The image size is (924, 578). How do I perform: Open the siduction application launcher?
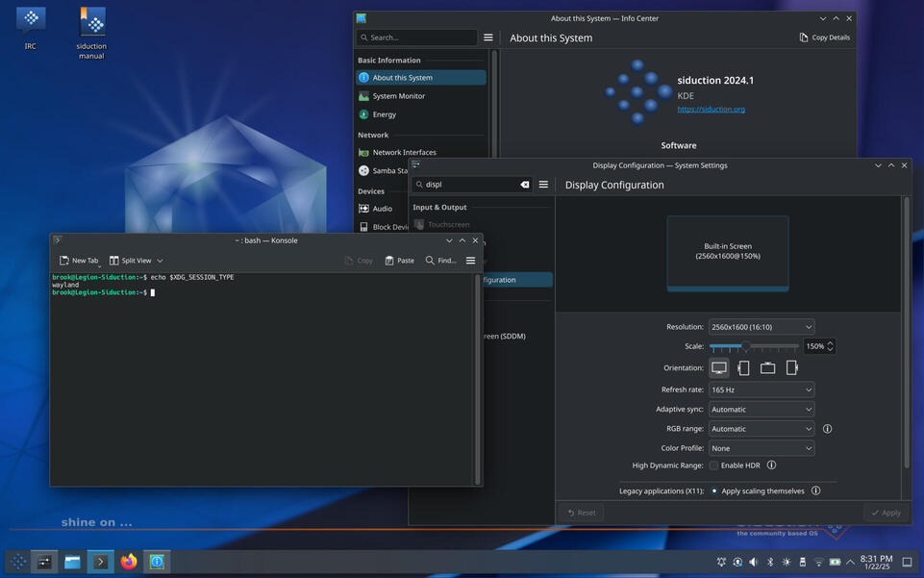pos(18,562)
